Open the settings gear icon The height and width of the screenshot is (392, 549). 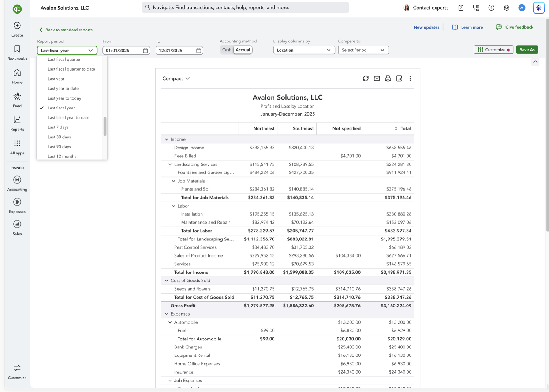[x=507, y=8]
